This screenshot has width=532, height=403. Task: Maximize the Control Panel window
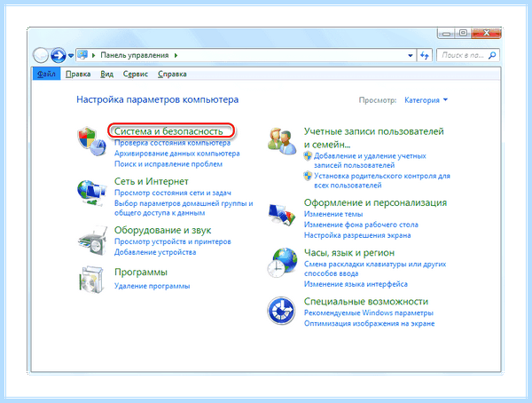463,33
